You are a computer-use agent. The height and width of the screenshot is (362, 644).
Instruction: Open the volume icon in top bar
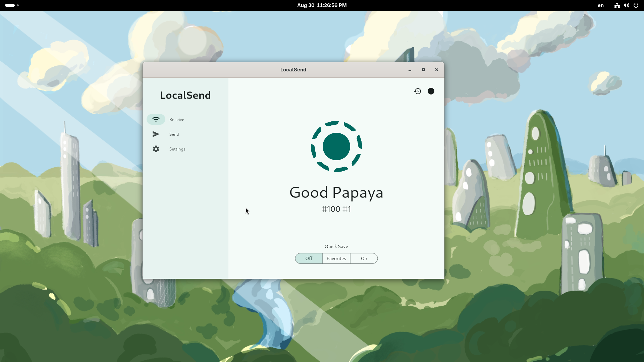[x=627, y=5]
